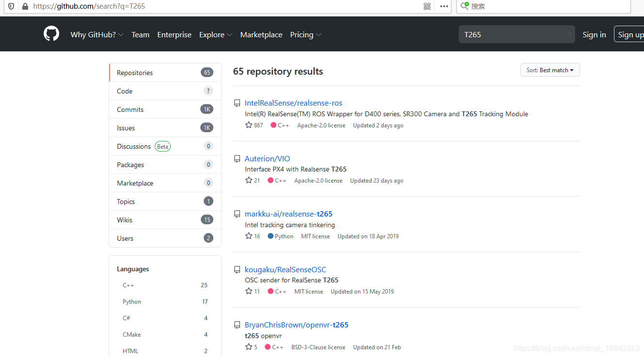This screenshot has width=644, height=357.
Task: Click the GitHub Octocat logo
Action: coord(51,34)
